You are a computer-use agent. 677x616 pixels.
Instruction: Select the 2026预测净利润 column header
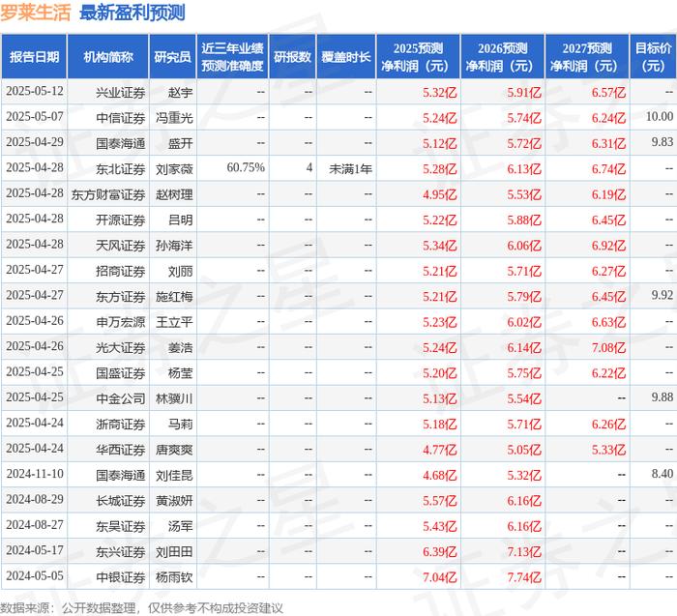[502, 57]
